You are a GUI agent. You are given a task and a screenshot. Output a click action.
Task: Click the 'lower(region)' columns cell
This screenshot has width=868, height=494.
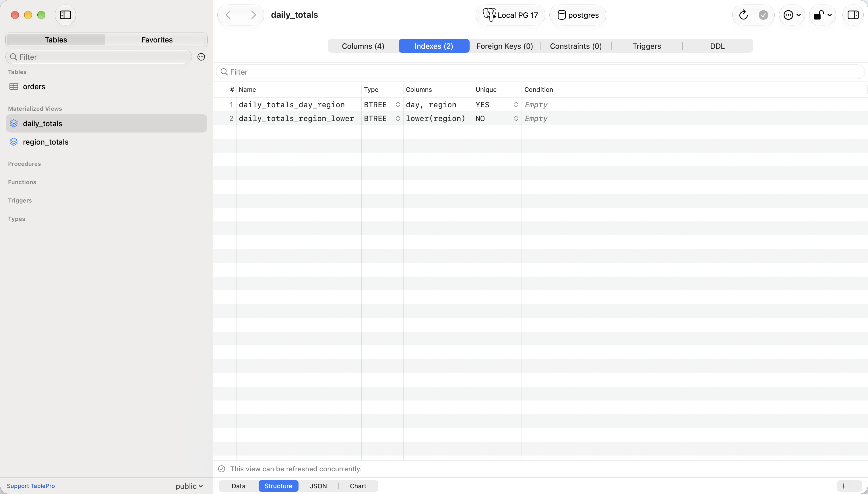tap(438, 118)
